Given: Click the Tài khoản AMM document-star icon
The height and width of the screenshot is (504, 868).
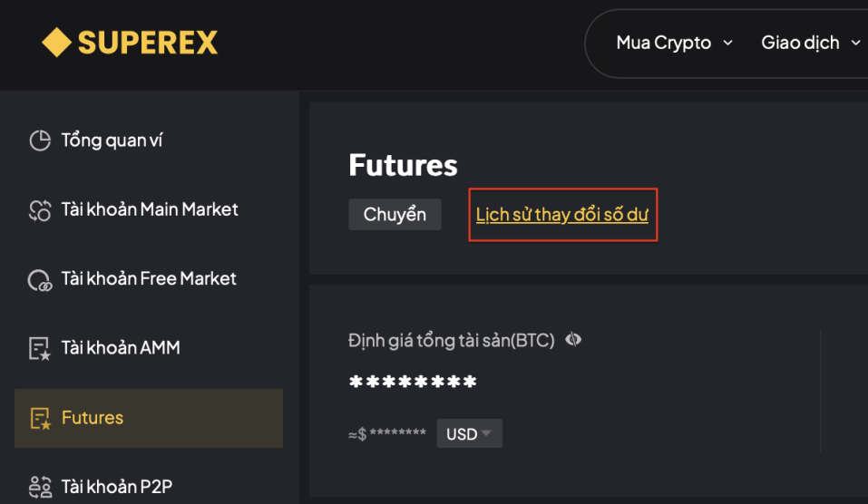Looking at the screenshot, I should 40,349.
